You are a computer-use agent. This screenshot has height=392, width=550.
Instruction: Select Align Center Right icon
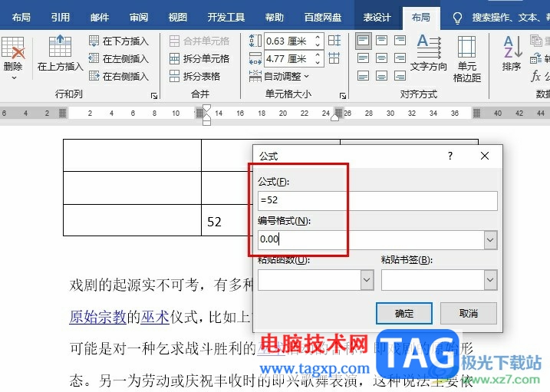click(400, 58)
